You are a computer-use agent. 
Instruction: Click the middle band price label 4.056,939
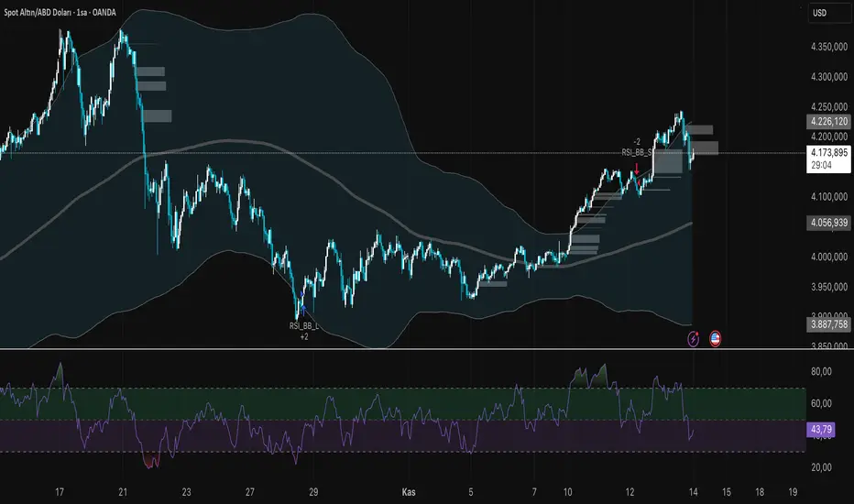(x=828, y=223)
